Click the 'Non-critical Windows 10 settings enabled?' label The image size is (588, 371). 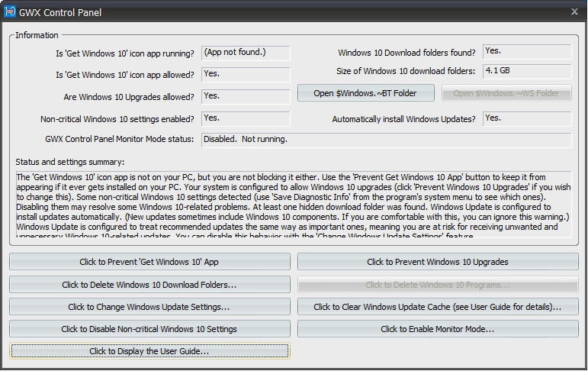point(117,119)
